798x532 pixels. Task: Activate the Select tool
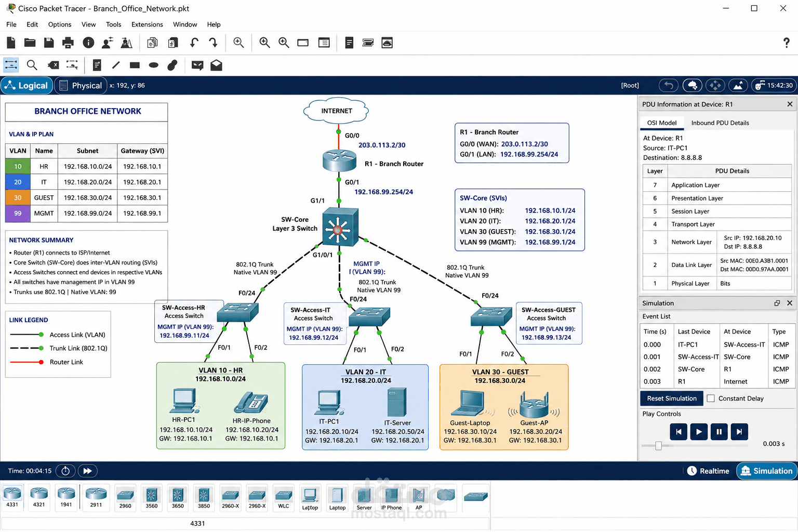(11, 65)
